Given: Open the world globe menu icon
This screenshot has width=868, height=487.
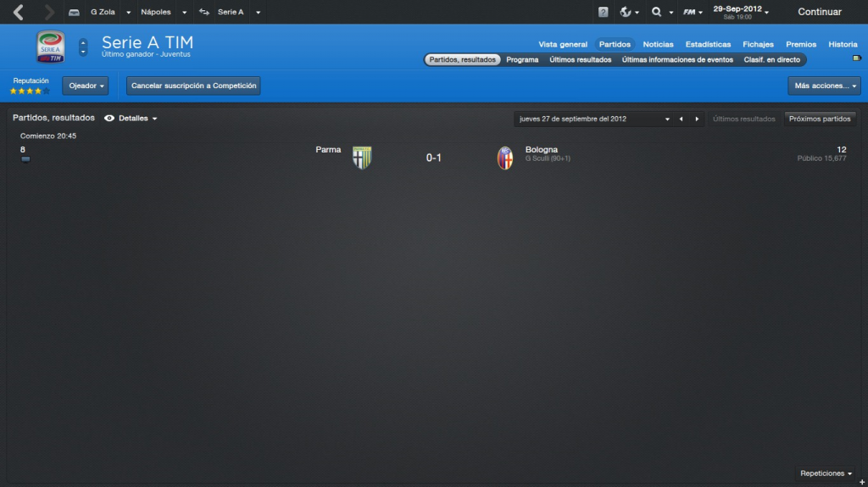Looking at the screenshot, I should coord(626,12).
